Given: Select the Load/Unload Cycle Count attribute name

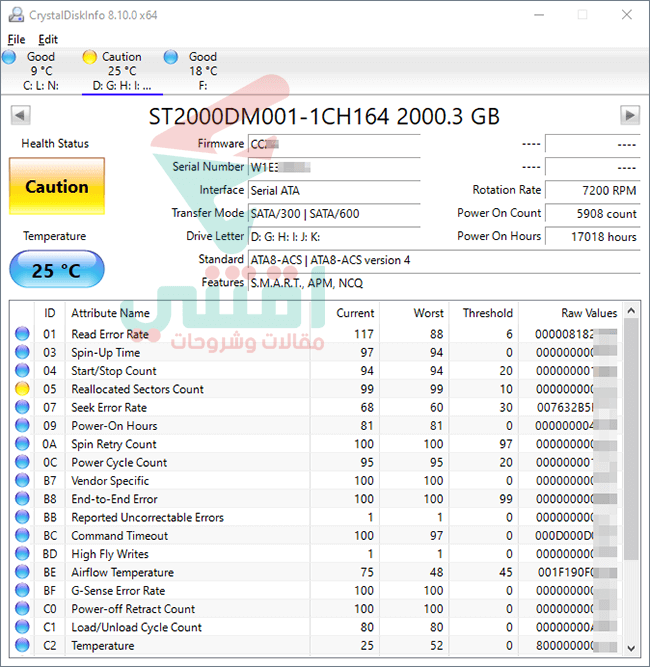Looking at the screenshot, I should coord(137,627).
